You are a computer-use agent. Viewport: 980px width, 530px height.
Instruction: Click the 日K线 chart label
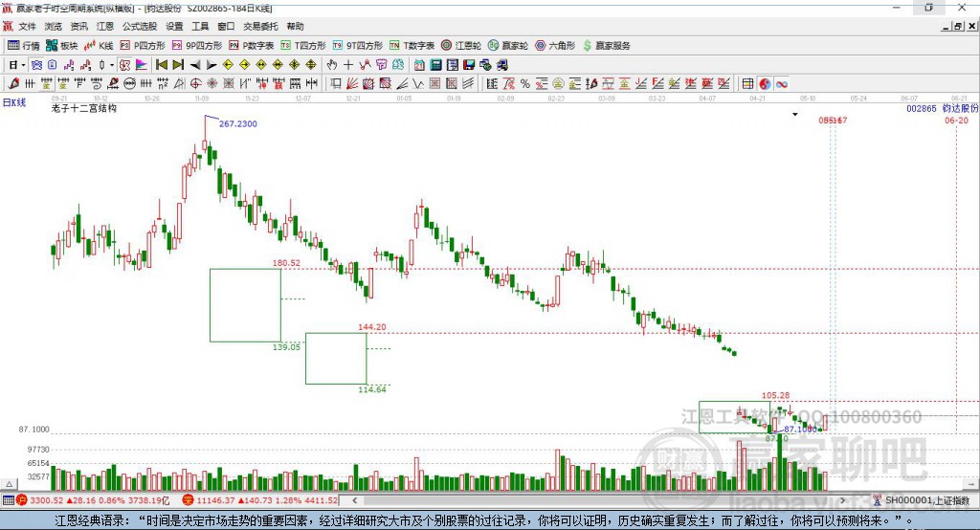click(x=14, y=102)
